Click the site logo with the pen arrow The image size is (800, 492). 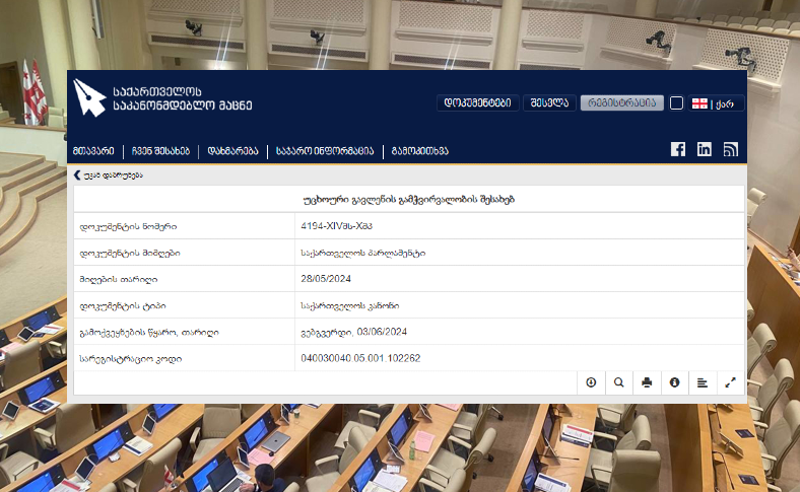click(x=89, y=97)
